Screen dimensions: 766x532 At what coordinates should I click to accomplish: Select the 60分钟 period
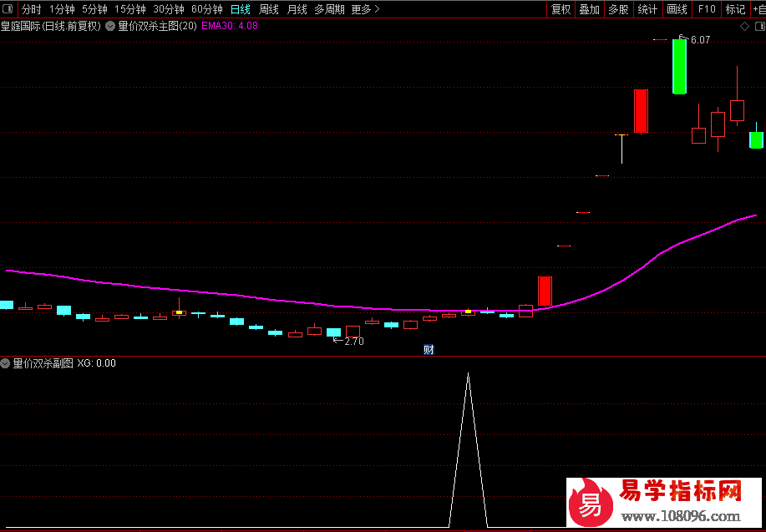(206, 9)
